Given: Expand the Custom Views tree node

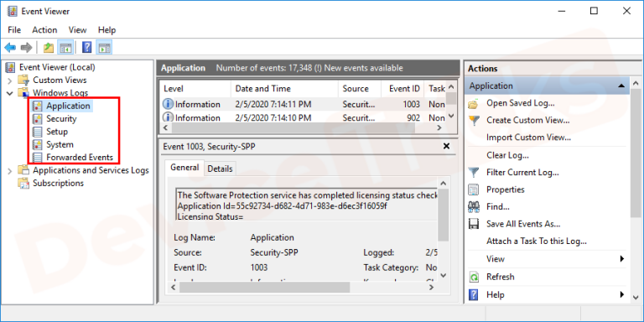Looking at the screenshot, I should 10,80.
